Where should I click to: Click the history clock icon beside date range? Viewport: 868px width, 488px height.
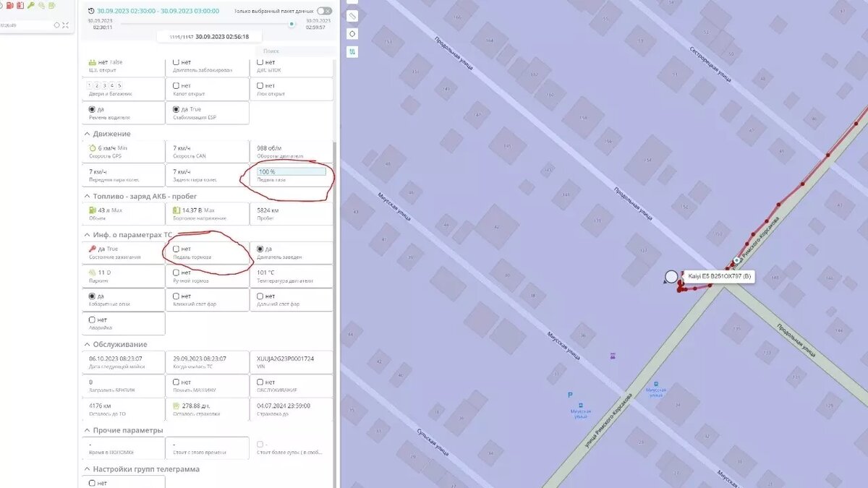click(x=90, y=11)
